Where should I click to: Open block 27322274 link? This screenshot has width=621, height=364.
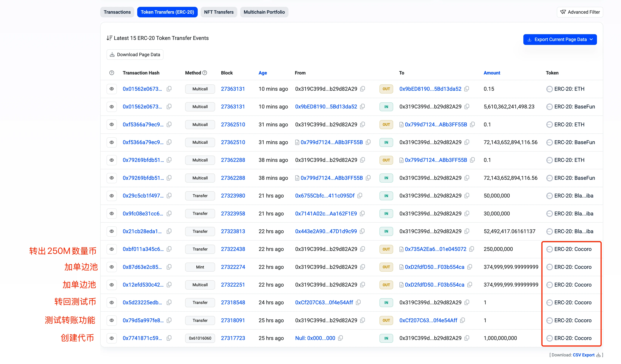pyautogui.click(x=233, y=267)
